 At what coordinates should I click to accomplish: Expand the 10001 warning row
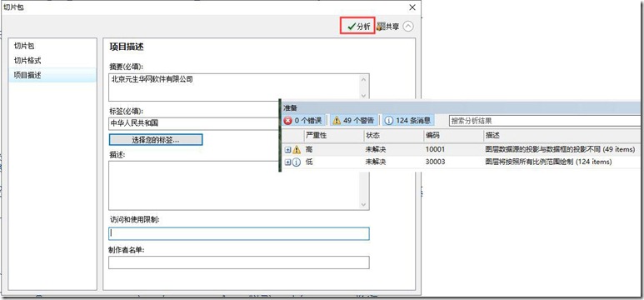pos(287,150)
